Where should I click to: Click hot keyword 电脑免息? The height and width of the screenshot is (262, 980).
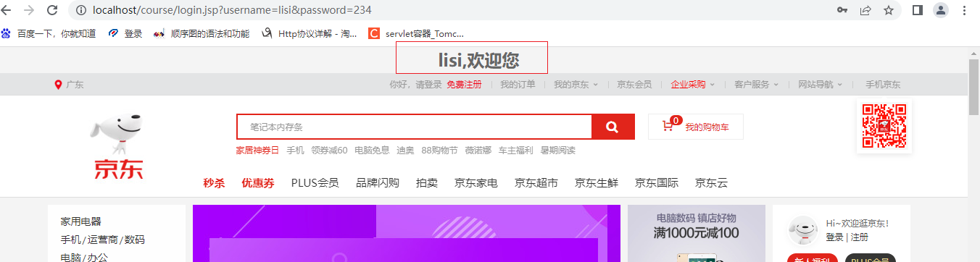click(372, 151)
